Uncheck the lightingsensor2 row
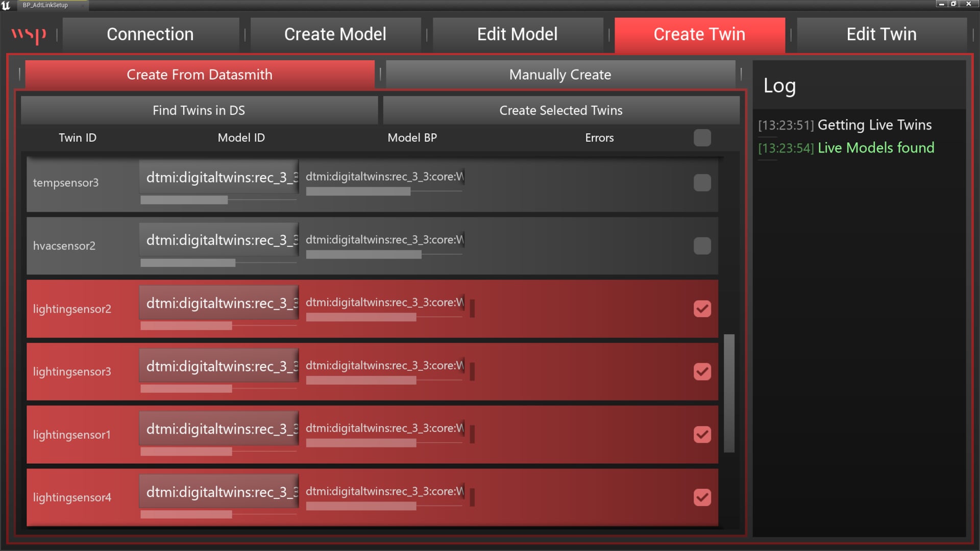 coord(702,309)
